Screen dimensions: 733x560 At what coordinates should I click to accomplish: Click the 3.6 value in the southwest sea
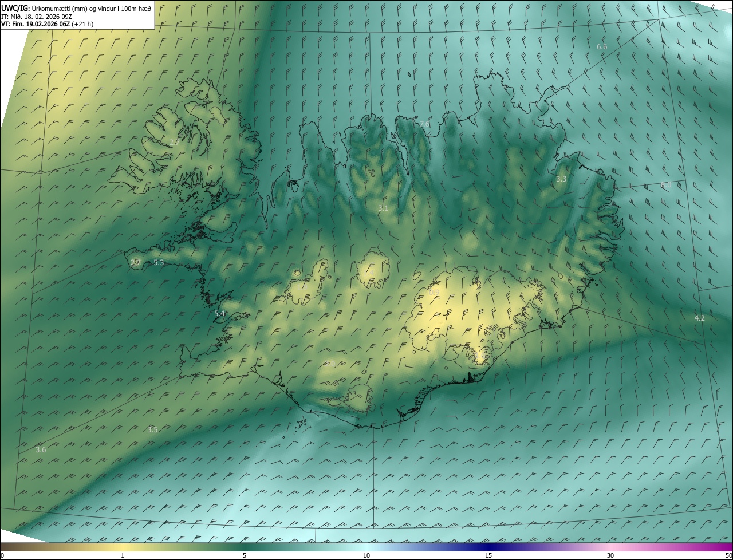[x=41, y=450]
